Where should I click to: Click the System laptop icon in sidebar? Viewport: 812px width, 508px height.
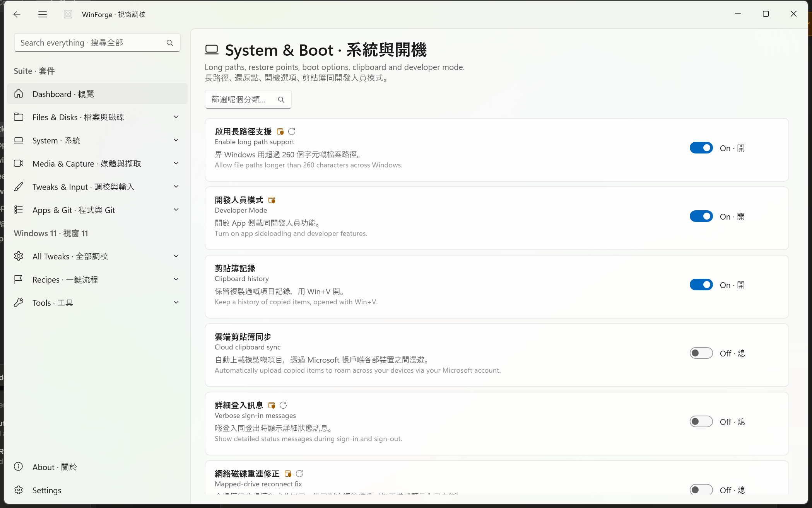point(19,140)
